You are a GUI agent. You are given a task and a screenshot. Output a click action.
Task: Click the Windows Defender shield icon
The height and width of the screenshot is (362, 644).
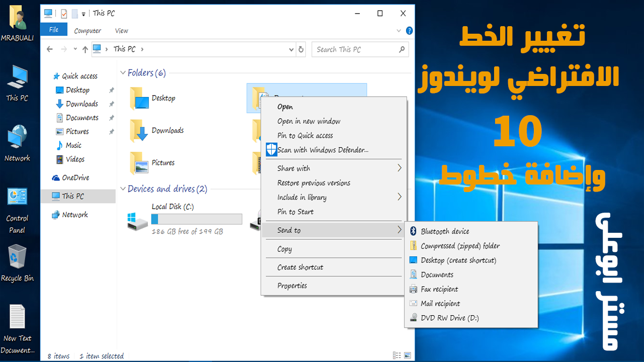pos(271,150)
